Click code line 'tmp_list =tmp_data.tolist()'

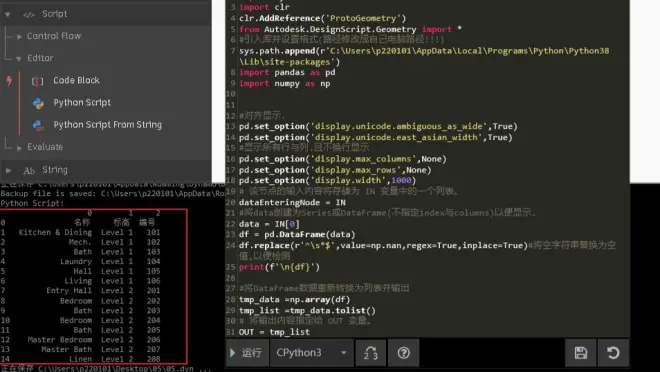(307, 311)
